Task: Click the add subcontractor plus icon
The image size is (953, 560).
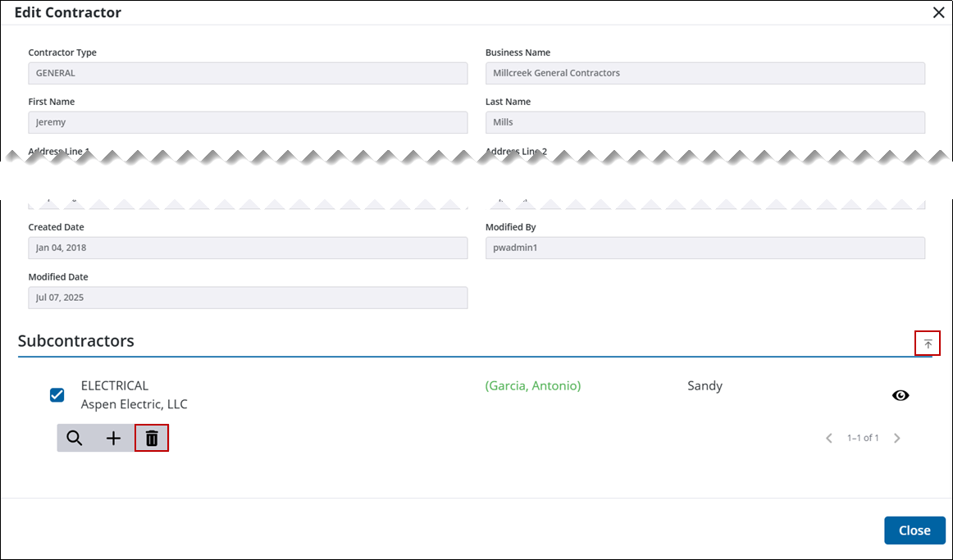Action: [x=113, y=438]
